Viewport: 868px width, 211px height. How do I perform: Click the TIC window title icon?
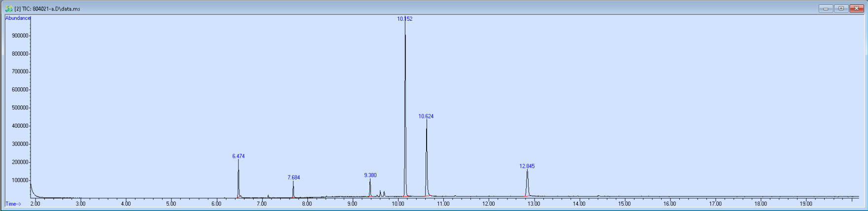point(8,8)
